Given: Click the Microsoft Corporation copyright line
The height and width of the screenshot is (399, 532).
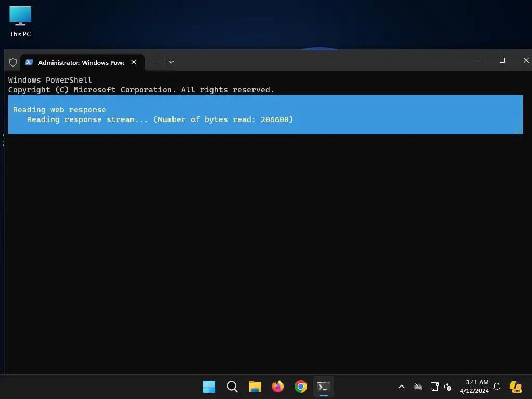Looking at the screenshot, I should (x=141, y=90).
